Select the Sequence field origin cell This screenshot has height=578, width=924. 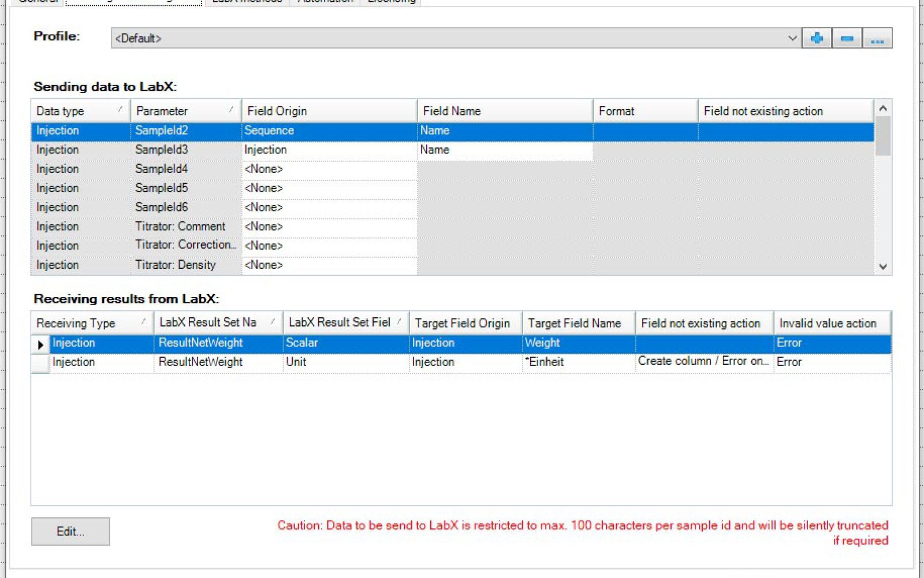click(329, 131)
